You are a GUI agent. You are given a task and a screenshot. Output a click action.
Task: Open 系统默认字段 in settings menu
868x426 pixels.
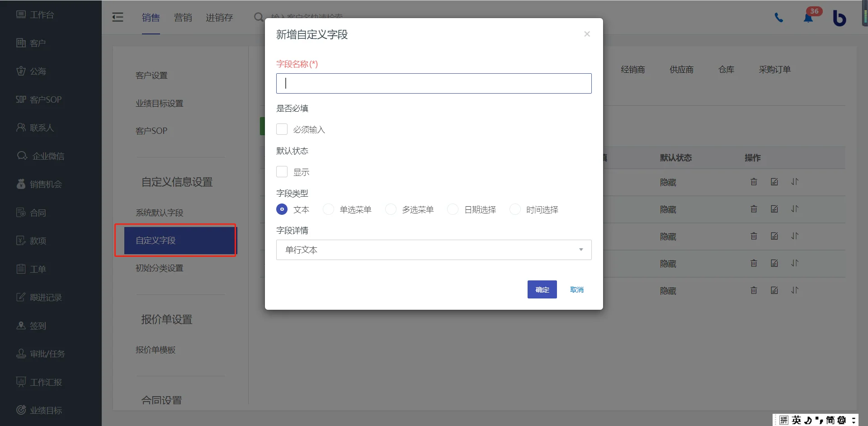coord(160,213)
